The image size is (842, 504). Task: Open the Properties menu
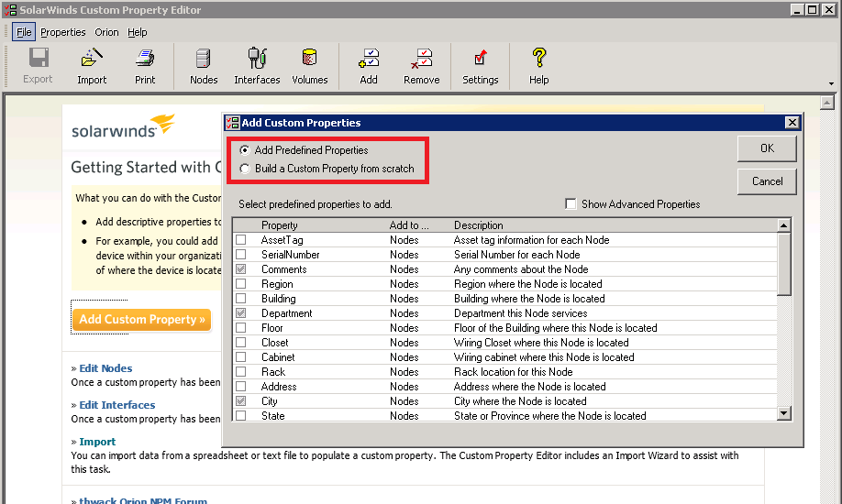coord(62,32)
